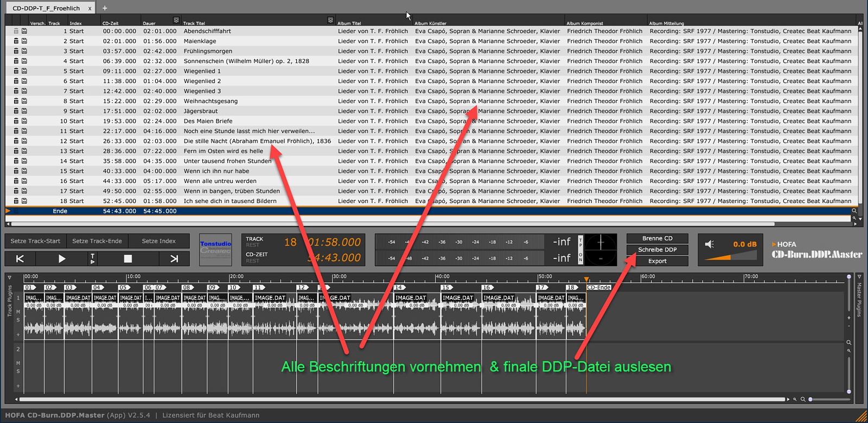Click magnifier icon next to horizontal zoom slider

[803, 400]
